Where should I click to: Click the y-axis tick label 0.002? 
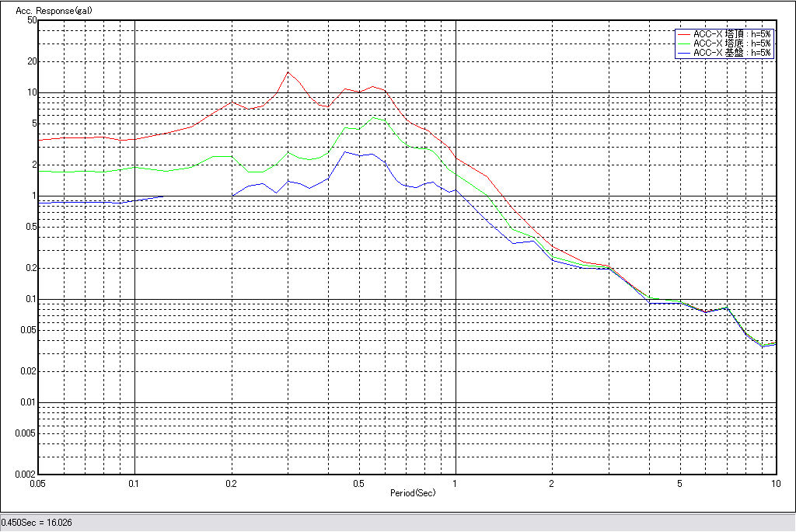point(26,474)
